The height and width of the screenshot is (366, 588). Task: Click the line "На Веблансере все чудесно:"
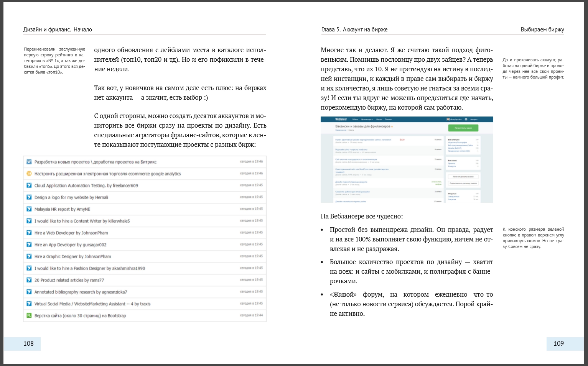(x=362, y=217)
